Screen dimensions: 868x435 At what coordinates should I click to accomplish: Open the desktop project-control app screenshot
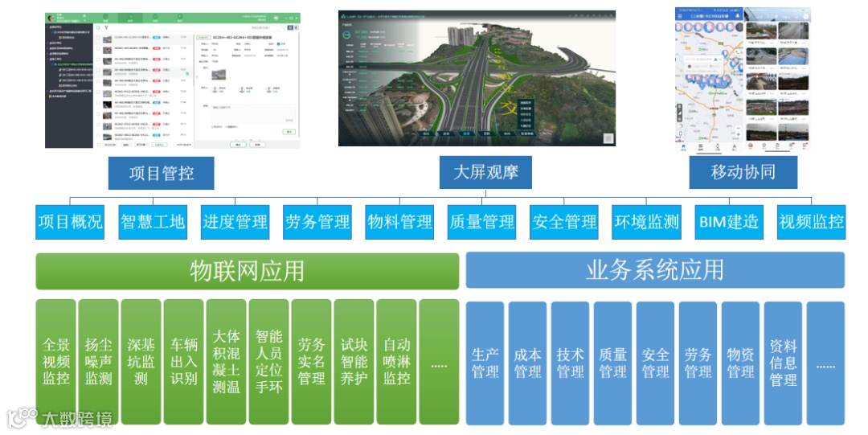pos(173,80)
